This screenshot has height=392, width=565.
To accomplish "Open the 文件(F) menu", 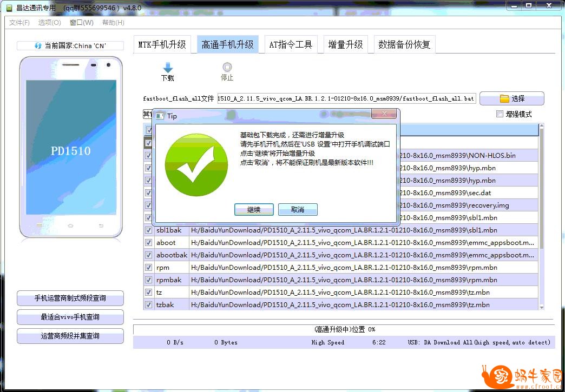I will coord(19,22).
